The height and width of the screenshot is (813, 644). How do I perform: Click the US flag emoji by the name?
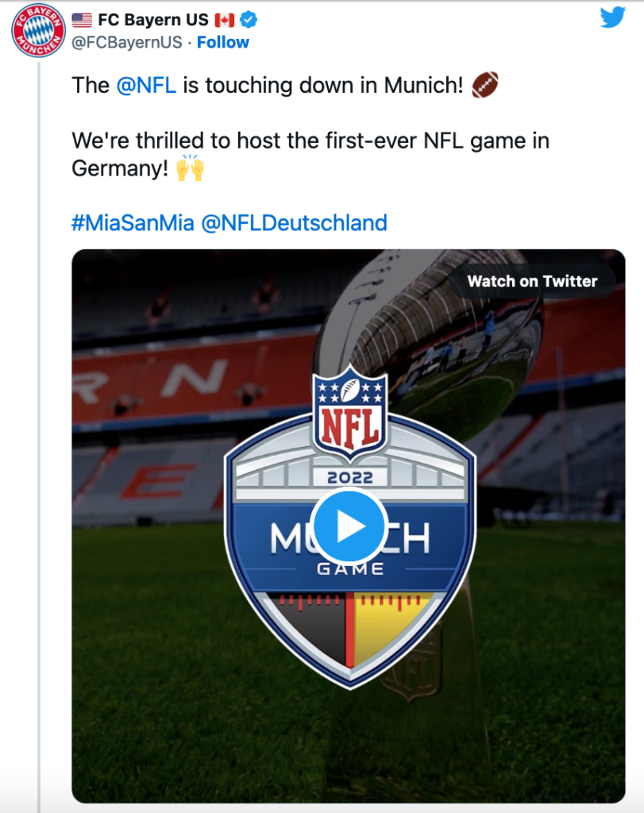(82, 20)
